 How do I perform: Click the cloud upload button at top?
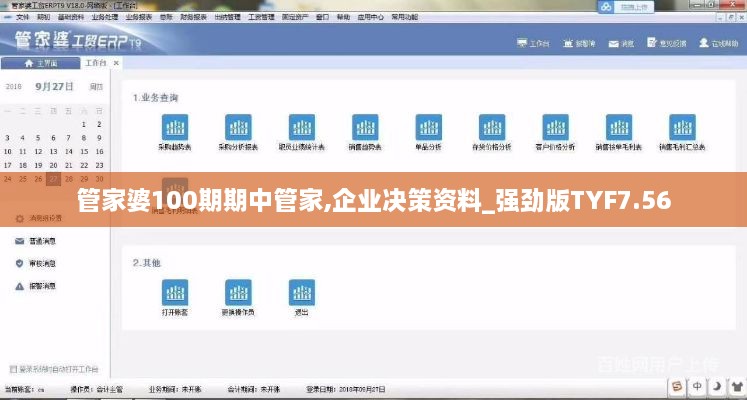[626, 7]
